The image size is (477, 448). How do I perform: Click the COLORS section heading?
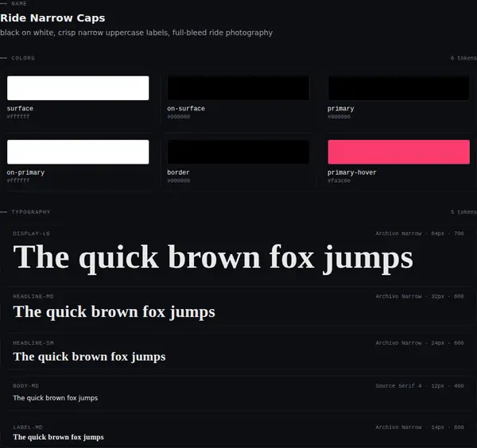click(23, 58)
